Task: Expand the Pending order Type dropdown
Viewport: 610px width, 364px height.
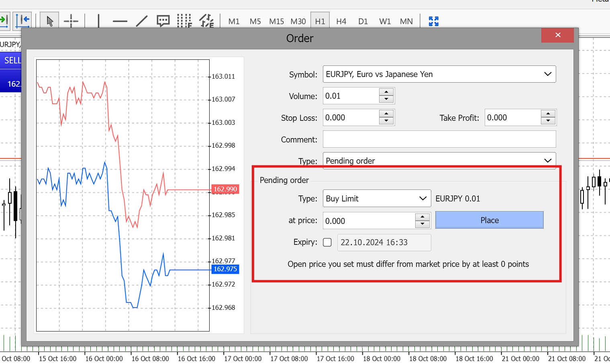Action: coord(547,161)
